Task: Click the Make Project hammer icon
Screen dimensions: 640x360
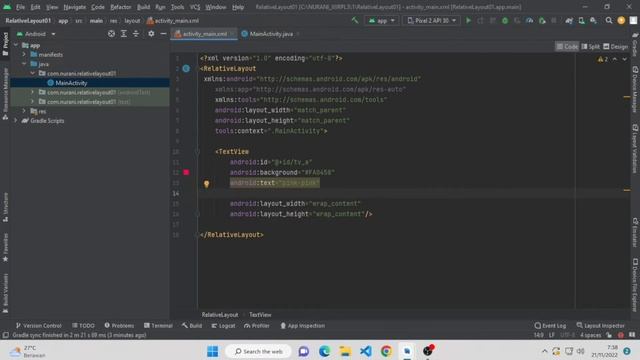Action: tap(355, 20)
